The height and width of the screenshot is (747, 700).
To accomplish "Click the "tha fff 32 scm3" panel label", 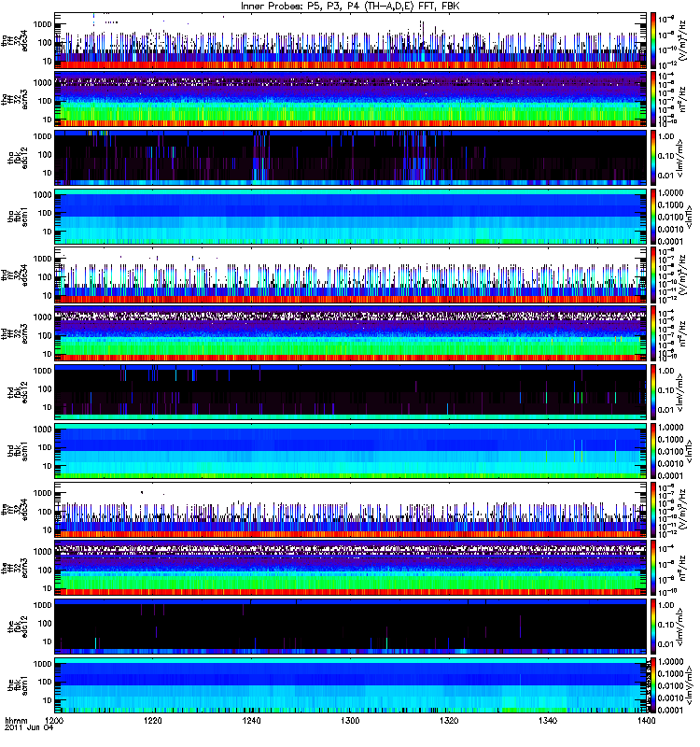I will click(14, 100).
